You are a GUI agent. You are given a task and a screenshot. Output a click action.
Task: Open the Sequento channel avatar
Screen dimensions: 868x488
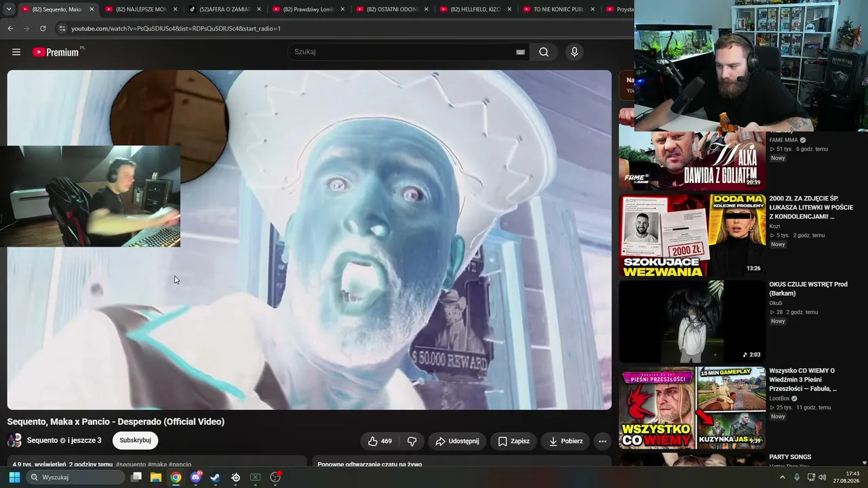14,441
